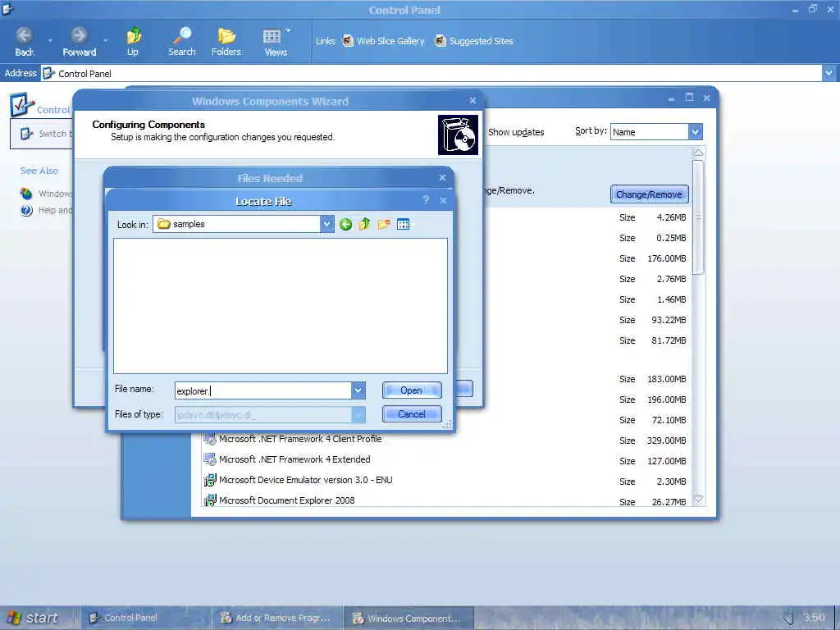Select Microsoft .NET Framework 4 Extended
The height and width of the screenshot is (630, 840).
294,459
